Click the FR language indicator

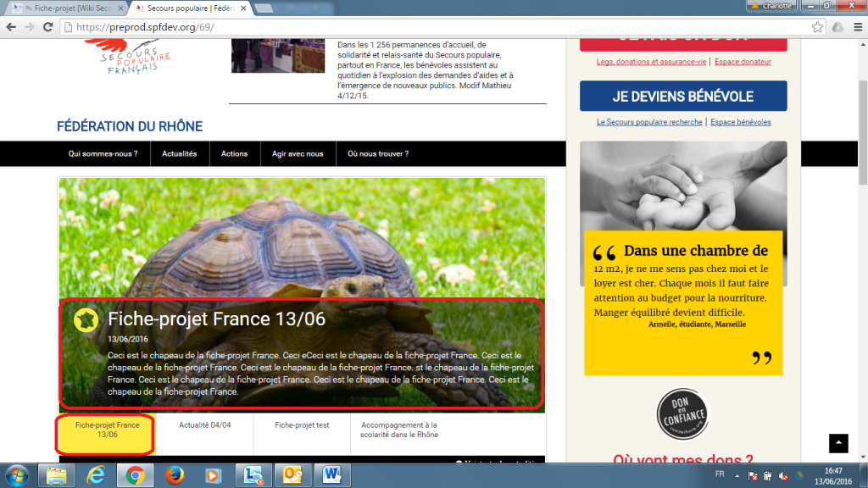point(720,474)
